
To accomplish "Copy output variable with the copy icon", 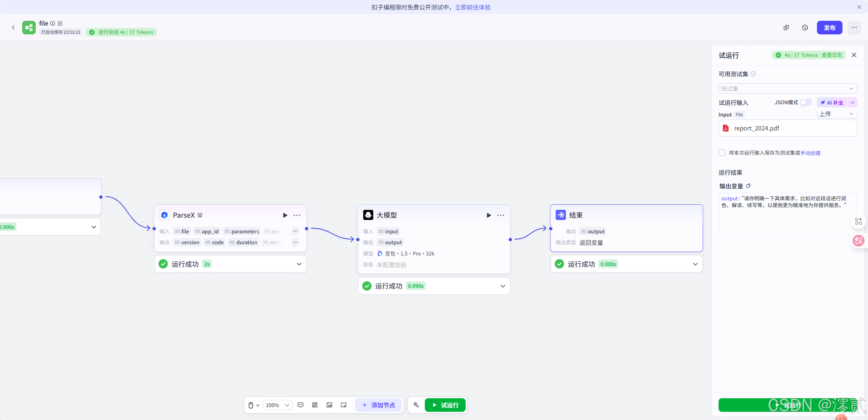I will [748, 186].
